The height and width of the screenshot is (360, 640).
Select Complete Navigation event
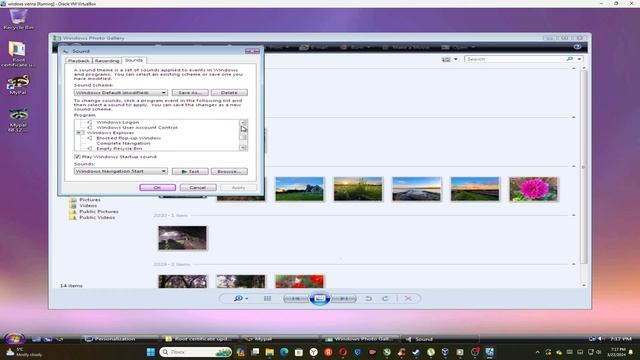[123, 143]
